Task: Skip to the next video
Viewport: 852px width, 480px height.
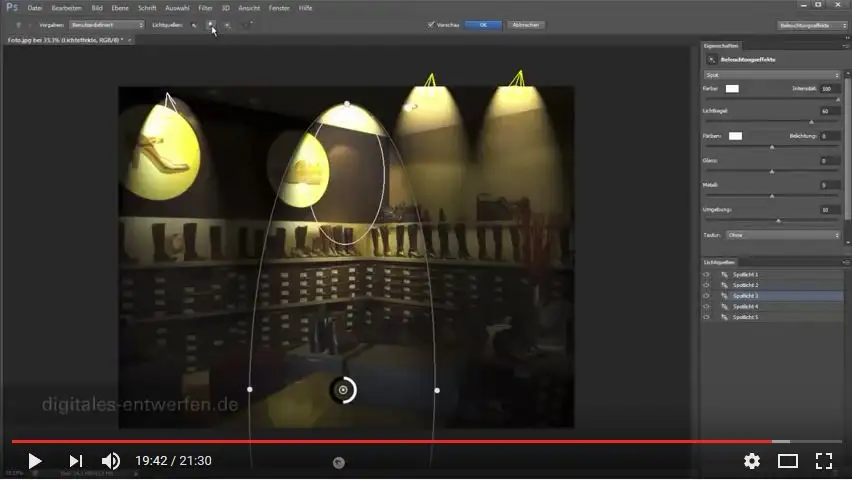Action: click(x=76, y=461)
